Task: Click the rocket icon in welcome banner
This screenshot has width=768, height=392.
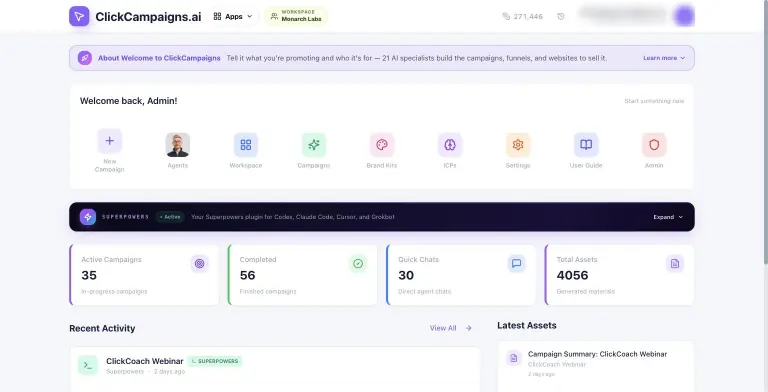Action: tap(85, 58)
